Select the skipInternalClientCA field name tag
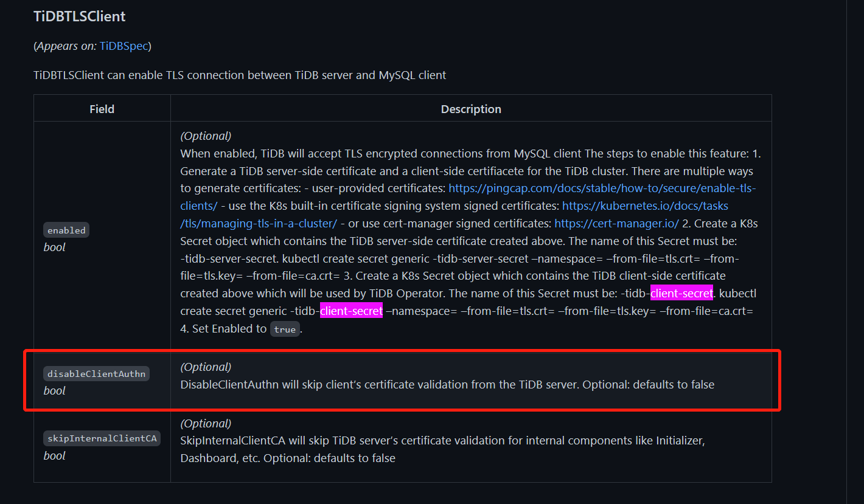The width and height of the screenshot is (864, 504). [102, 438]
